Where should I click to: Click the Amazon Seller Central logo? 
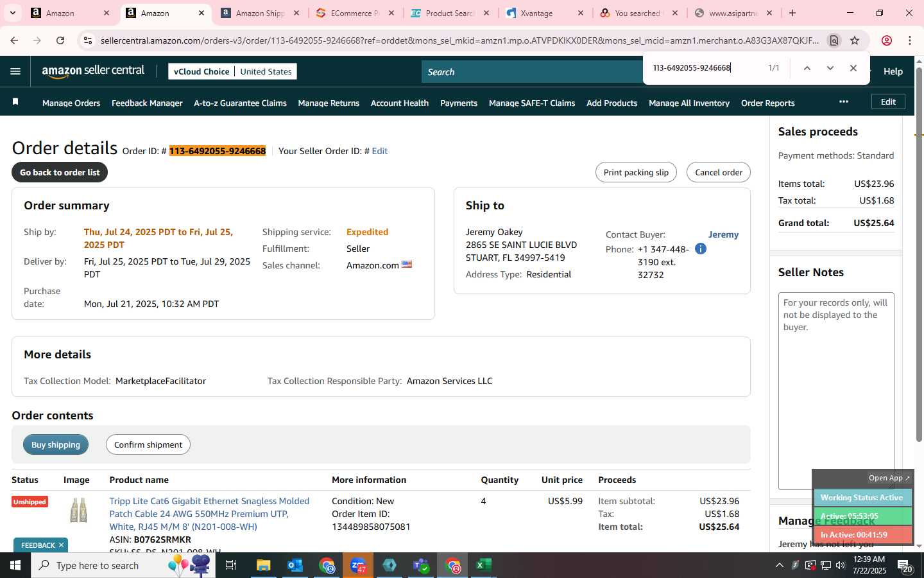point(93,71)
